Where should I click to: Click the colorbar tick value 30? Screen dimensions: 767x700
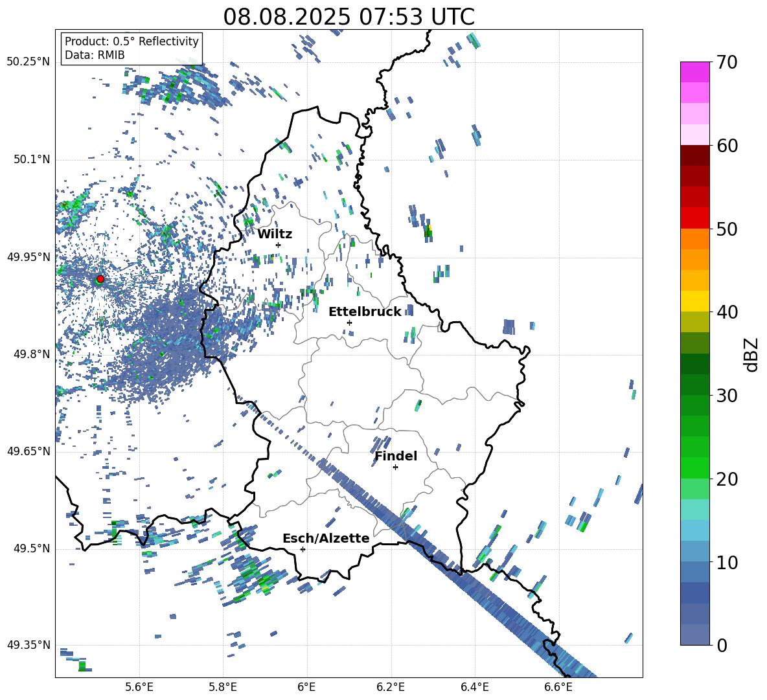click(727, 396)
